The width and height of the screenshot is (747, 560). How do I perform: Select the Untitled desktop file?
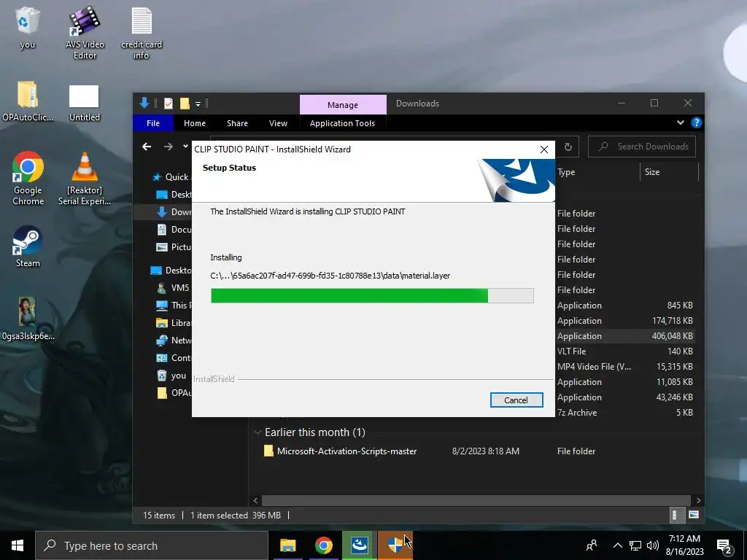[x=85, y=103]
